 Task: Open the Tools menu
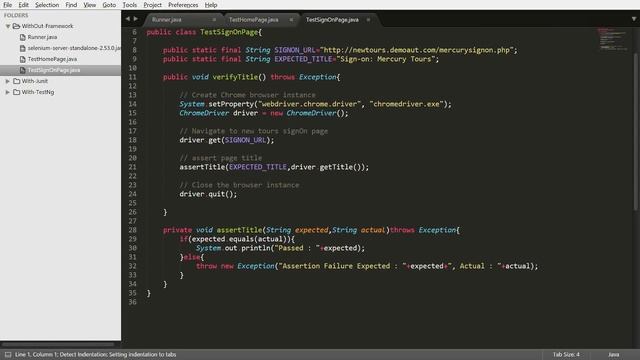[129, 5]
